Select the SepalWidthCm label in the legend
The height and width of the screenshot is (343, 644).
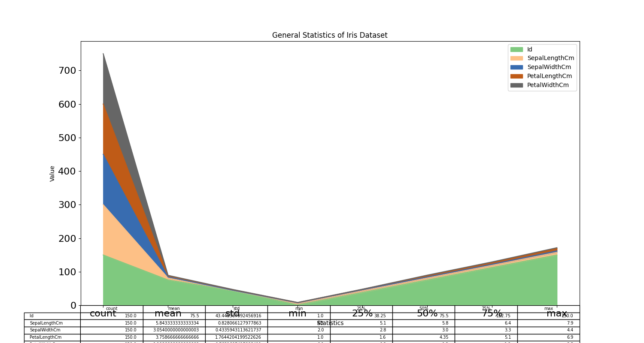549,67
